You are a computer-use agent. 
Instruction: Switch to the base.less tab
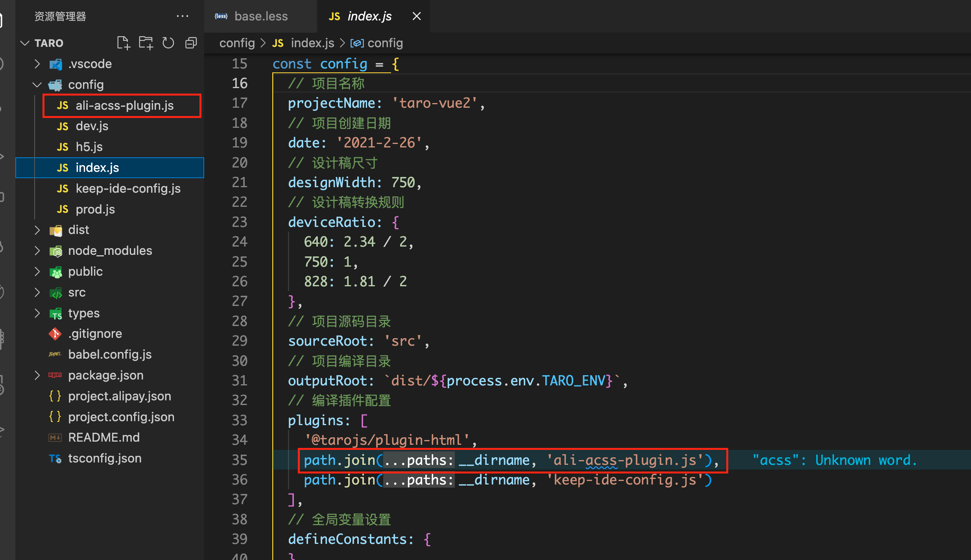(x=261, y=16)
